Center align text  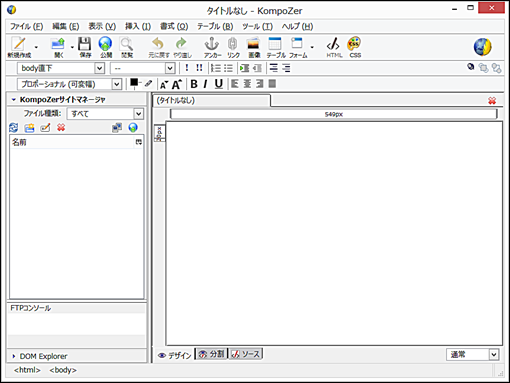[x=247, y=84]
